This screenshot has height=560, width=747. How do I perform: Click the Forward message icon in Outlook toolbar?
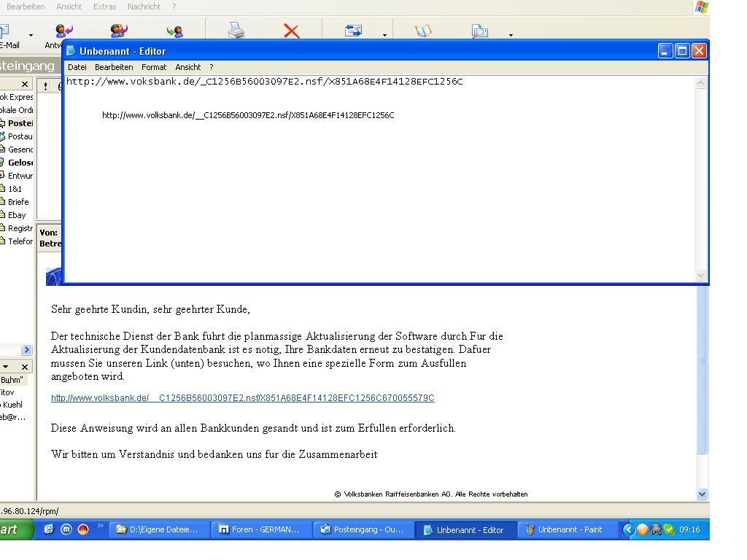175,31
